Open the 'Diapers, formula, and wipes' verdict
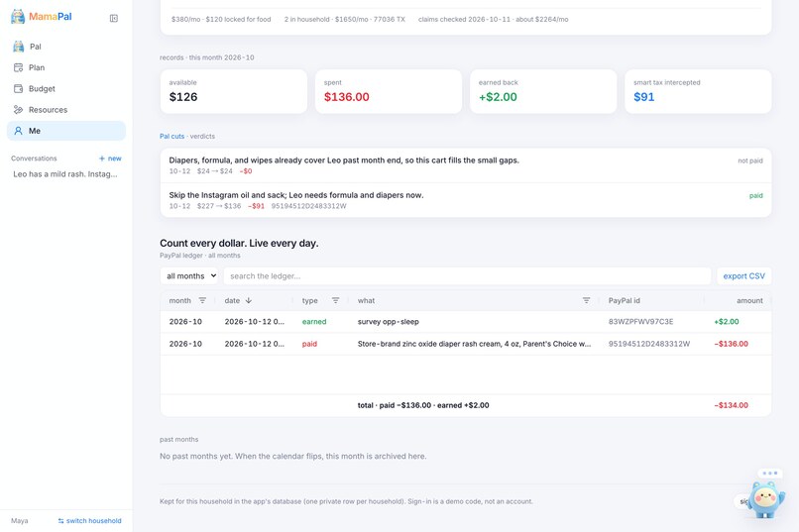Viewport: 799px width, 532px height. pyautogui.click(x=466, y=165)
